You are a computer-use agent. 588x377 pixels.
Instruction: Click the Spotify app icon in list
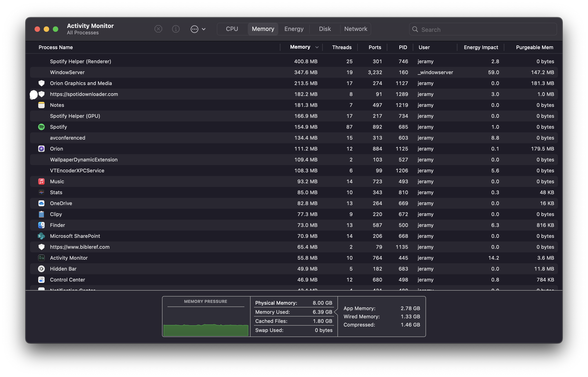click(x=41, y=127)
